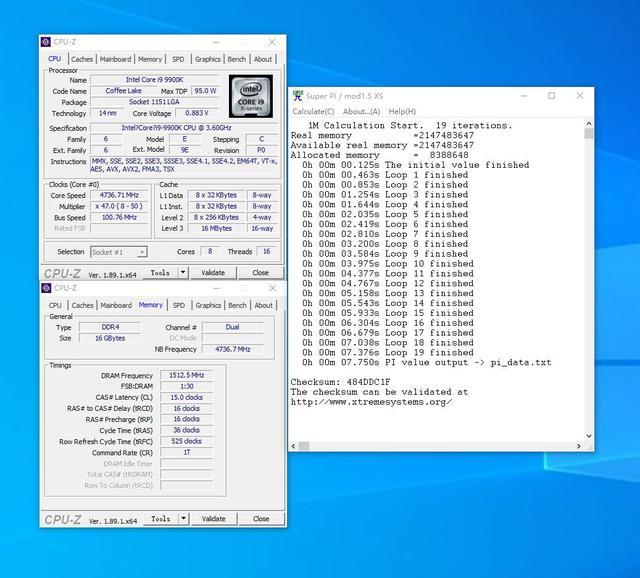Click the Type field showing 'DDR4'
Image resolution: width=640 pixels, height=578 pixels.
110,327
